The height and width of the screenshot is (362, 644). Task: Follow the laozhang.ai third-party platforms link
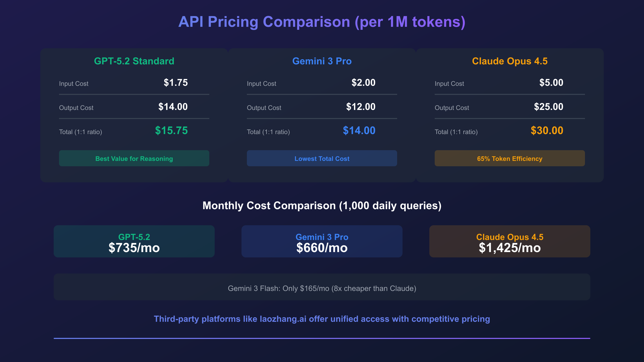322,319
